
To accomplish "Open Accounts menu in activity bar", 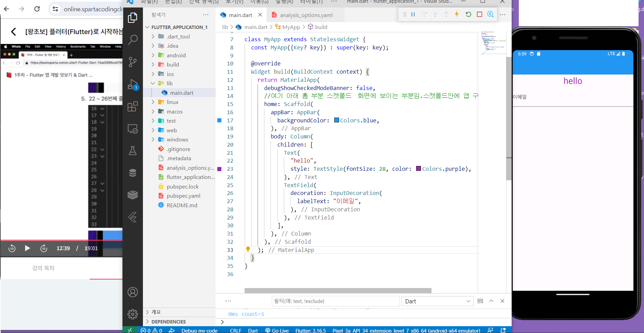I will (x=133, y=292).
